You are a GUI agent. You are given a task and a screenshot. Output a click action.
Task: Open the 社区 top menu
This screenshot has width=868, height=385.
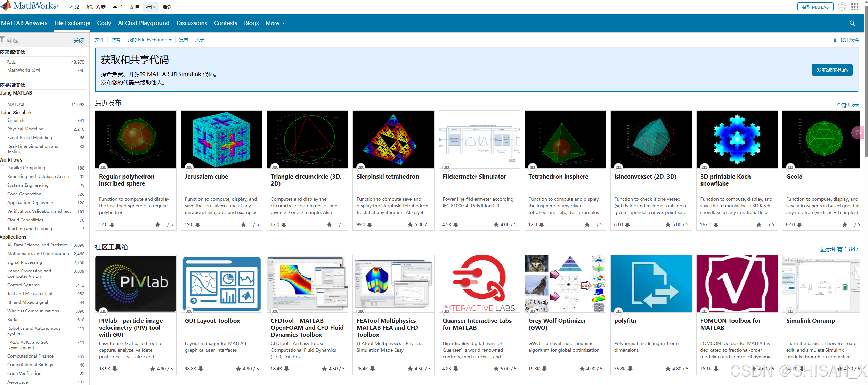151,7
